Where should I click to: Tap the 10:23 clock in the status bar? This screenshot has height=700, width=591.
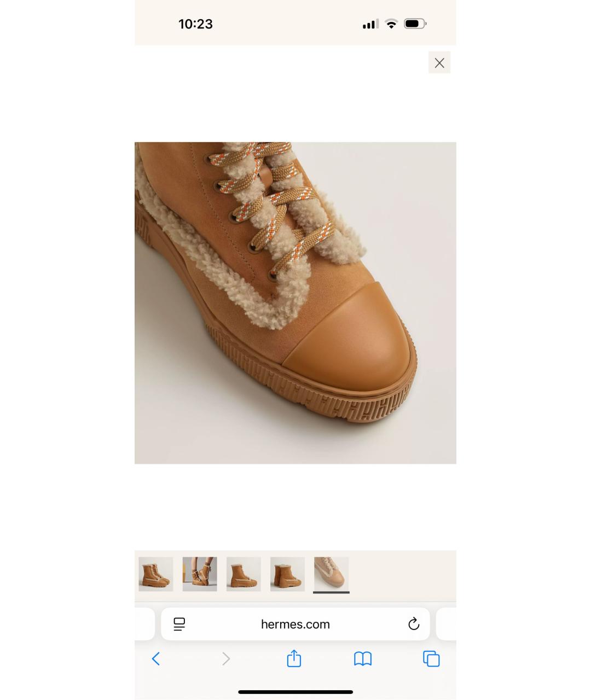click(x=195, y=24)
